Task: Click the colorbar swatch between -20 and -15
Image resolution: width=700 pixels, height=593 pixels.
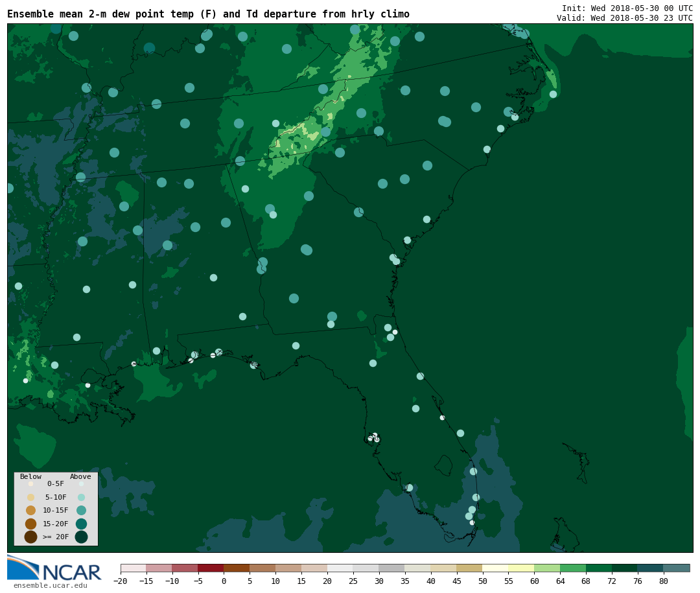Action: coord(134,568)
